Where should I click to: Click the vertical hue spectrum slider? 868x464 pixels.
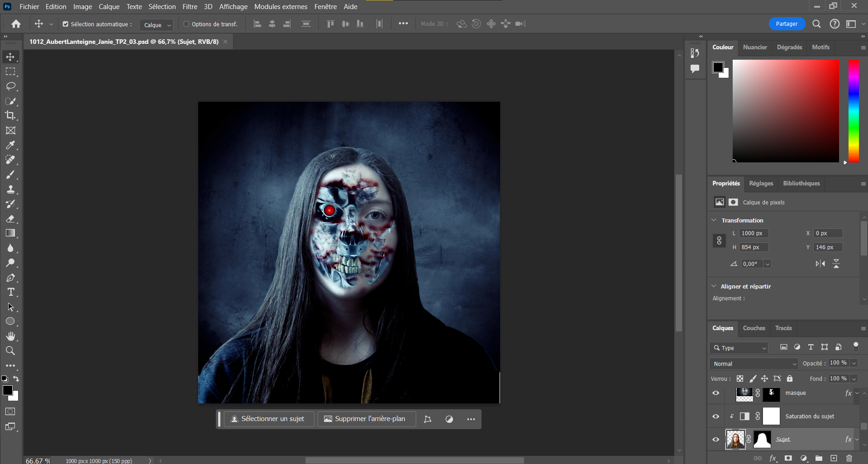[854, 111]
